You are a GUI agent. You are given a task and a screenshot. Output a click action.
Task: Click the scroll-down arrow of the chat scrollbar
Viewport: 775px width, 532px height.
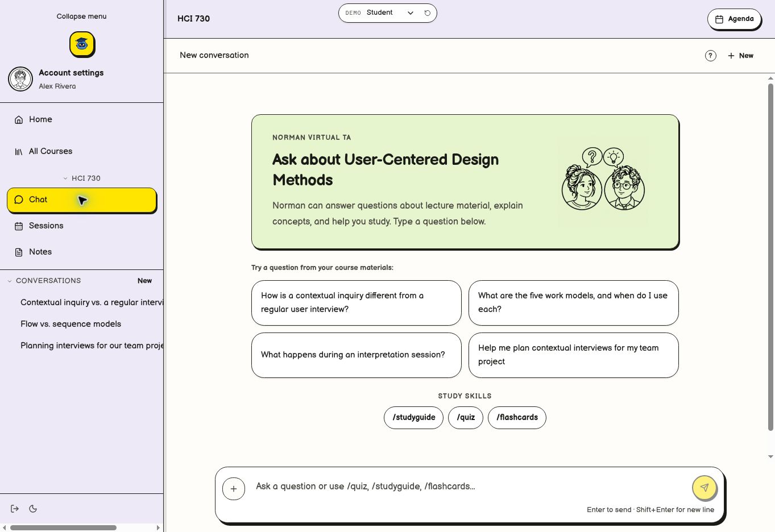[770, 456]
